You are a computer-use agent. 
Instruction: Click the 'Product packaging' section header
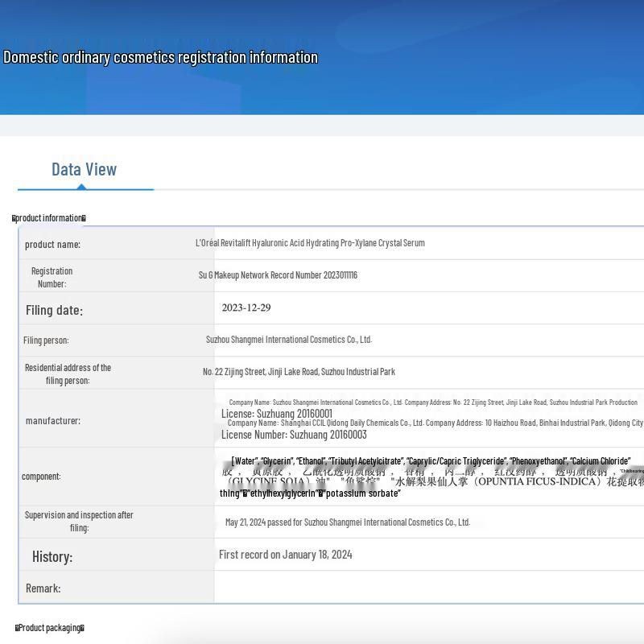(50, 628)
